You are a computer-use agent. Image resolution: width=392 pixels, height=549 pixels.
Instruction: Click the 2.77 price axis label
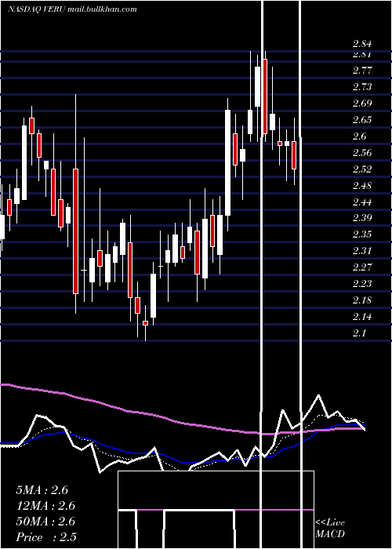click(x=362, y=71)
